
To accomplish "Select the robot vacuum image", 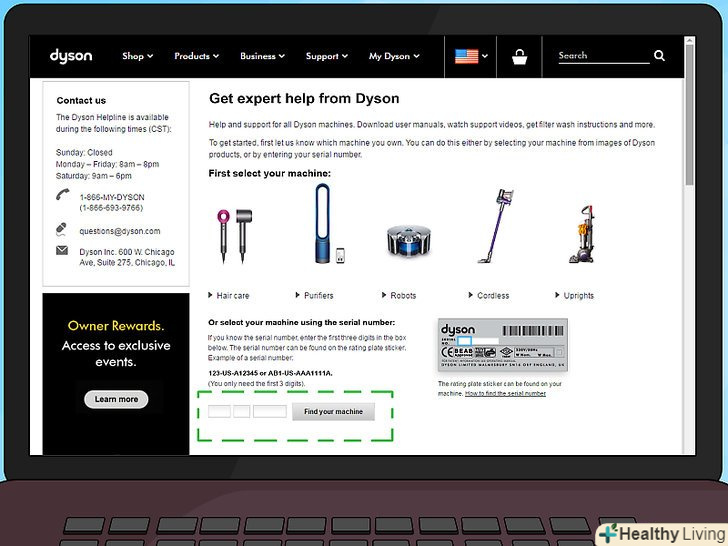I will click(x=409, y=240).
